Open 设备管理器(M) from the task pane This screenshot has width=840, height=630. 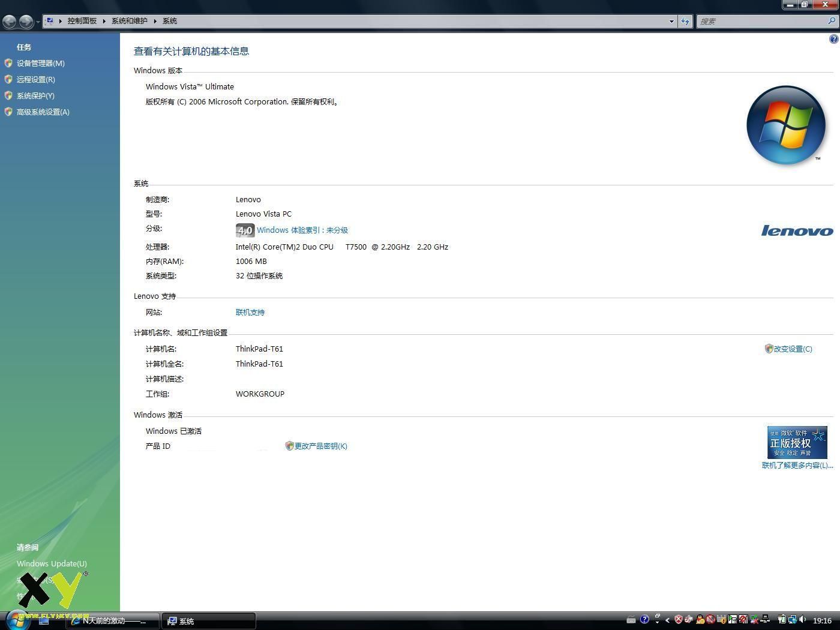40,63
